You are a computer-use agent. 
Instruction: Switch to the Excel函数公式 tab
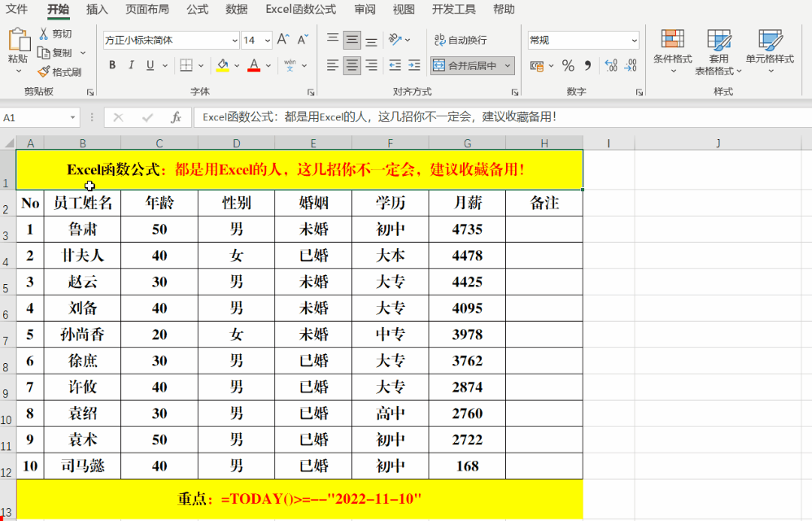(301, 9)
